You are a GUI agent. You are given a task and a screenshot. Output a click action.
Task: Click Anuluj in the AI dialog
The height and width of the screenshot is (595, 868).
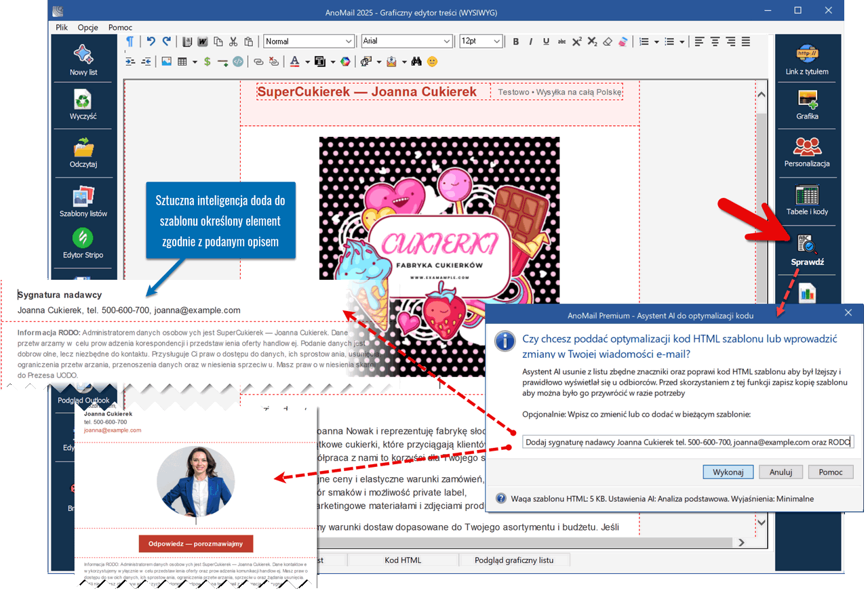(781, 472)
